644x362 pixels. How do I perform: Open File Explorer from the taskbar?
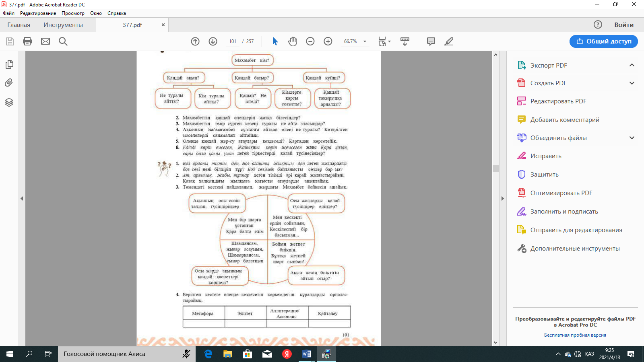click(x=228, y=354)
